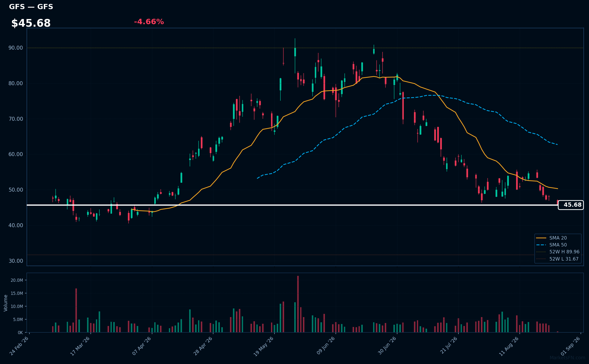This screenshot has width=589, height=364.
Task: Click the 30 Jun '26 date label
Action: click(x=387, y=346)
